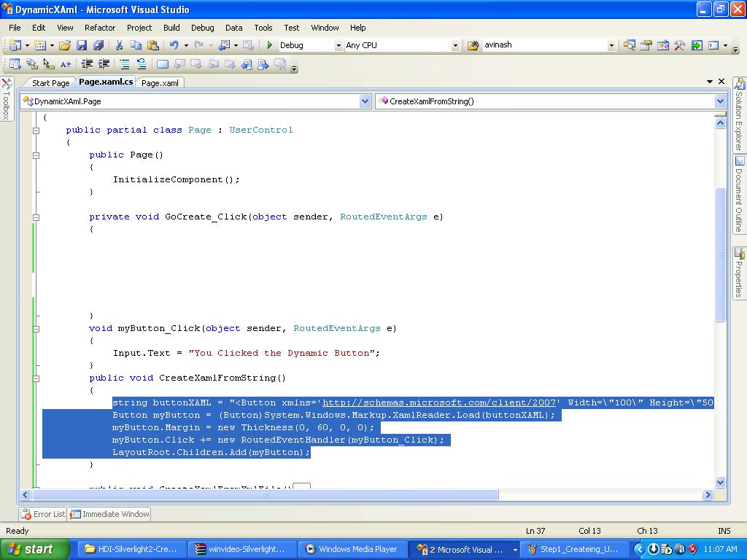This screenshot has height=560, width=747.
Task: Comment out the selected lines icon
Action: (124, 64)
